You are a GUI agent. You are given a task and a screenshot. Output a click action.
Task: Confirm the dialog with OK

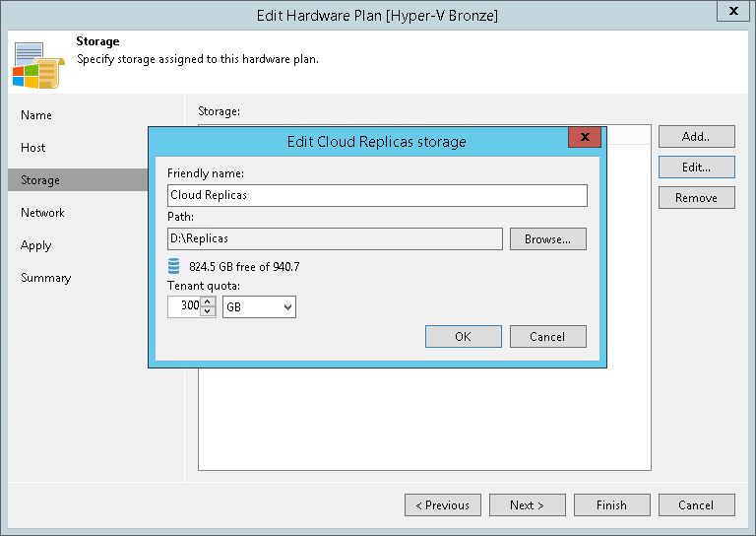coord(463,337)
